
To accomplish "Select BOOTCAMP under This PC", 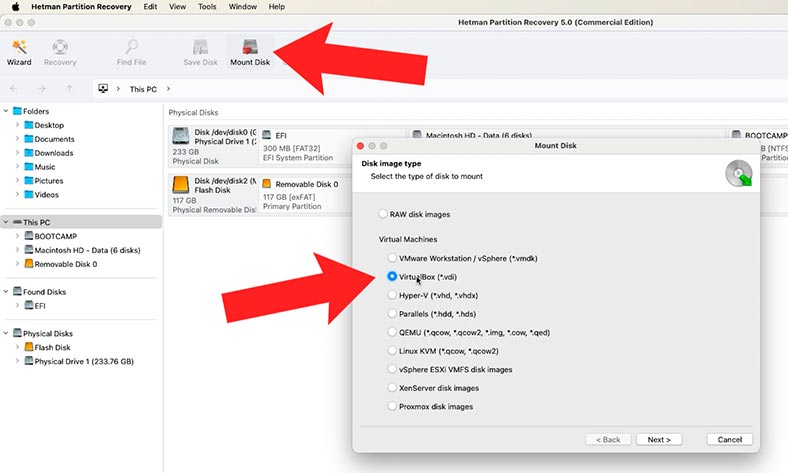I will click(55, 236).
